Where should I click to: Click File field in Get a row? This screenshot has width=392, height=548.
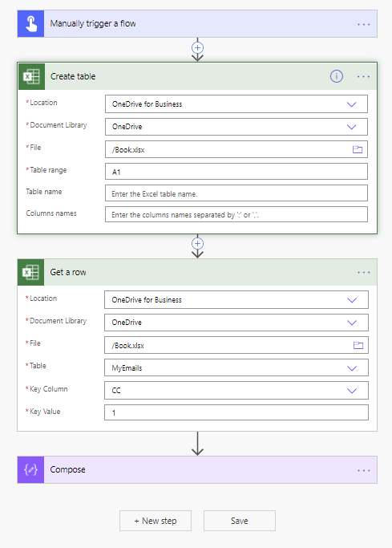point(236,345)
